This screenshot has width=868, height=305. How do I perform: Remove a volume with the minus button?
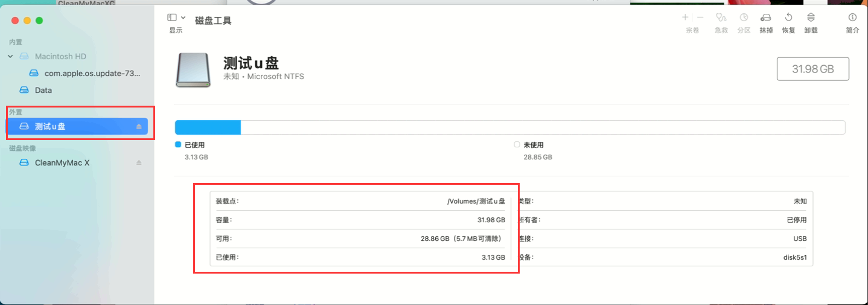tap(700, 18)
